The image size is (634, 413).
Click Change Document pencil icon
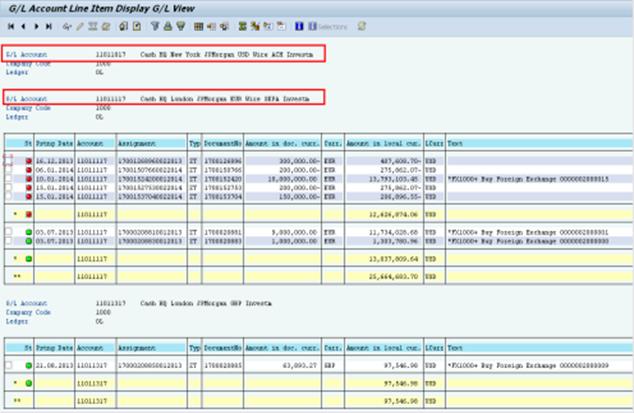pyautogui.click(x=80, y=27)
